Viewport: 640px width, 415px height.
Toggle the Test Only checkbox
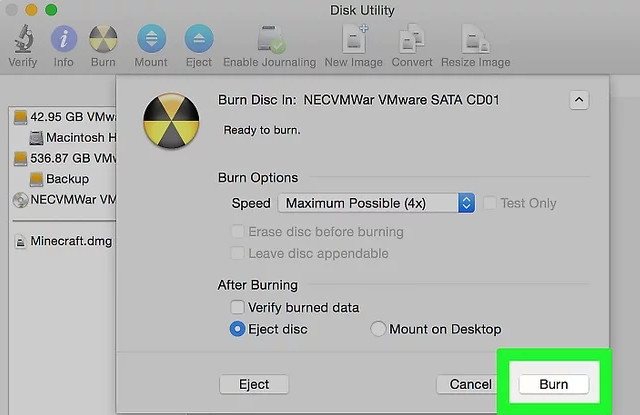click(x=490, y=203)
